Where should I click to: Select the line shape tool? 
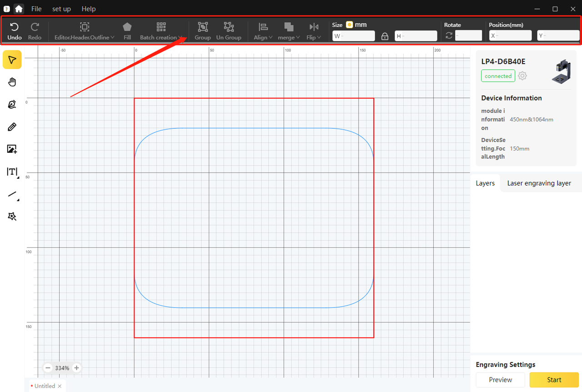pyautogui.click(x=12, y=194)
